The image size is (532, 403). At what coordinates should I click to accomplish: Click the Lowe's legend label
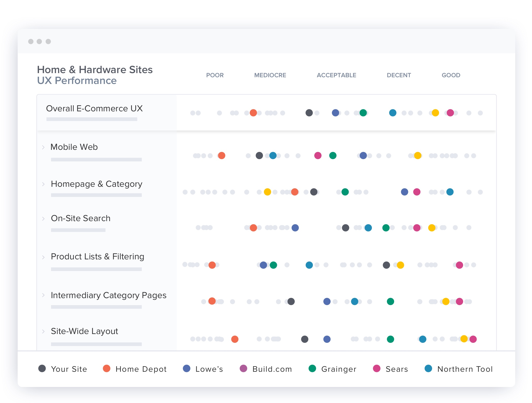pyautogui.click(x=209, y=369)
